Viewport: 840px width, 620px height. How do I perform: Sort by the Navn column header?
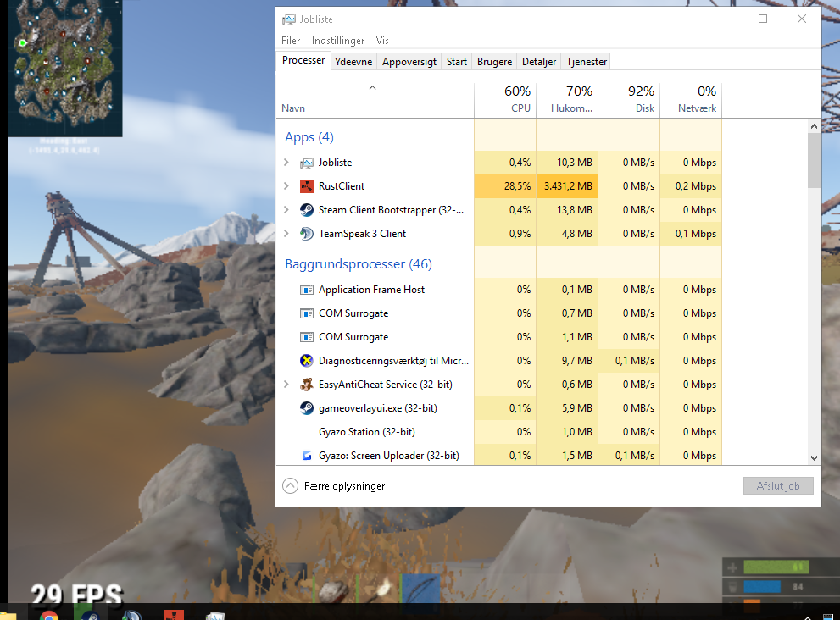pyautogui.click(x=375, y=100)
